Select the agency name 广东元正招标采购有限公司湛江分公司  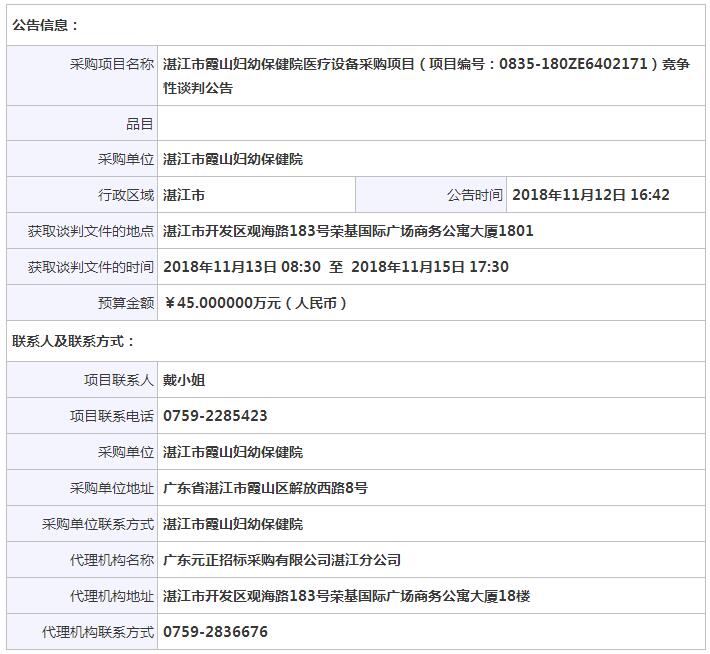click(x=282, y=560)
